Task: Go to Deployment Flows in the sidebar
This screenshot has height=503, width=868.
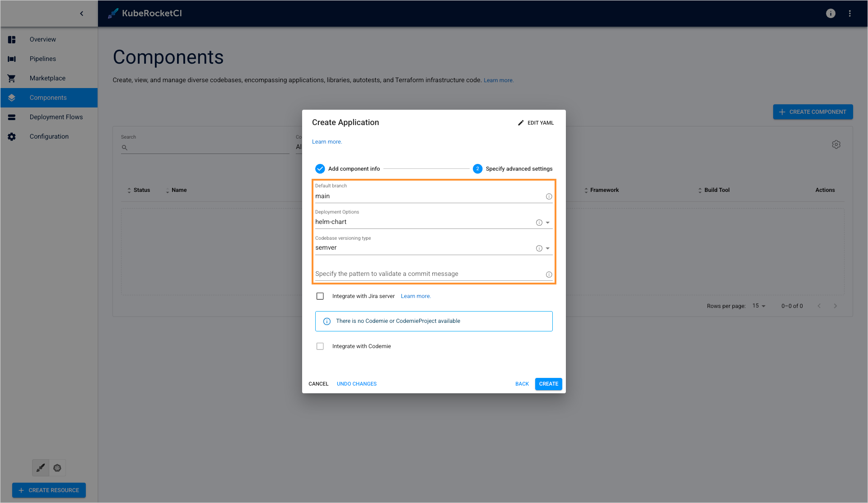Action: point(56,117)
